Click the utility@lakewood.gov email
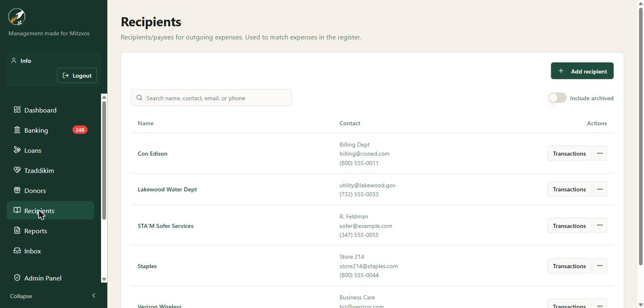 coord(368,185)
